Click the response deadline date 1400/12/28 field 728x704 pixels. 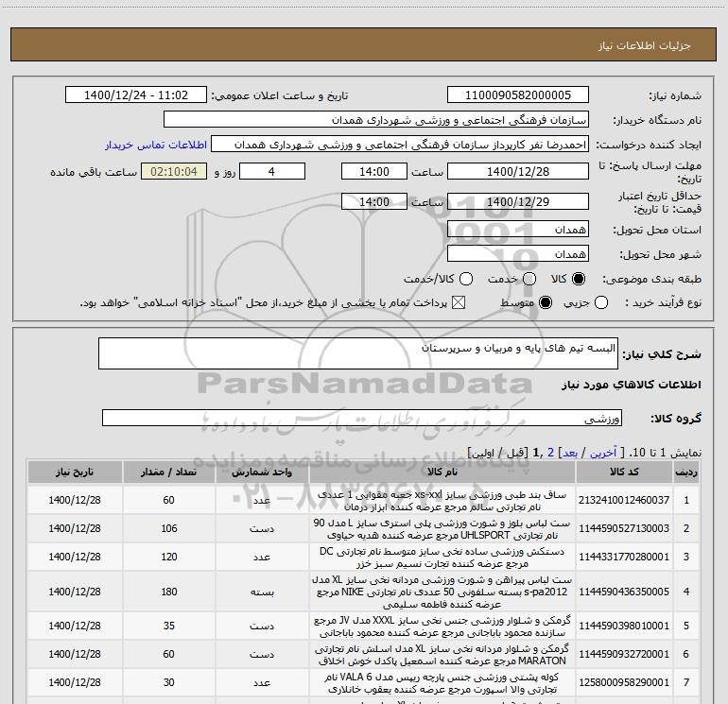(x=518, y=171)
